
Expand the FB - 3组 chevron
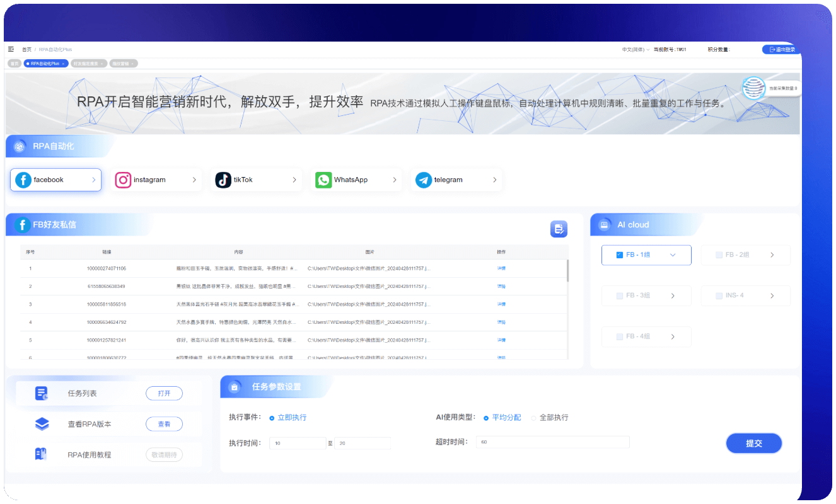coord(673,296)
